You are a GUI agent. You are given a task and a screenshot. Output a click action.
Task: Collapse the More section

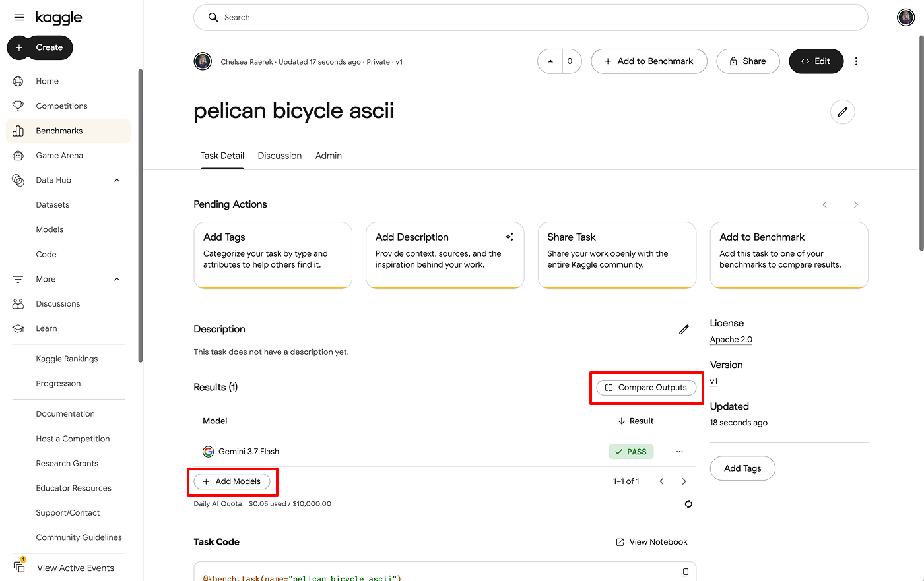tap(117, 280)
